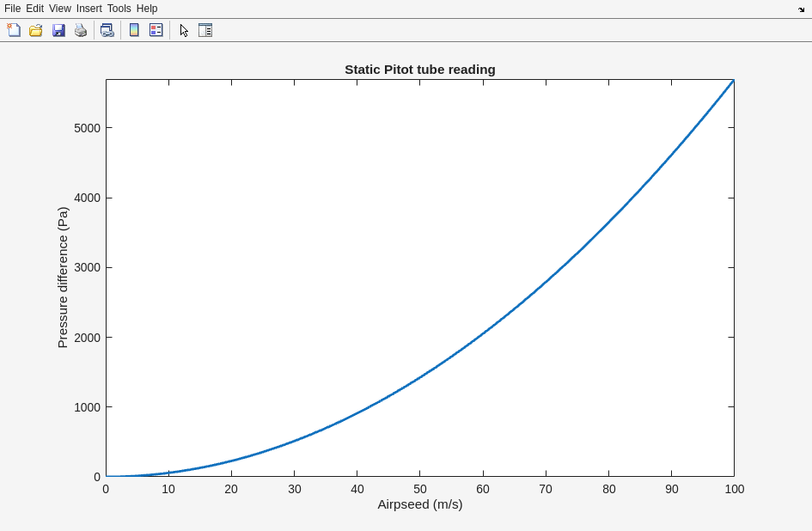Image resolution: width=812 pixels, height=531 pixels.
Task: Insert a colorbar from the toolbar
Action: [134, 30]
